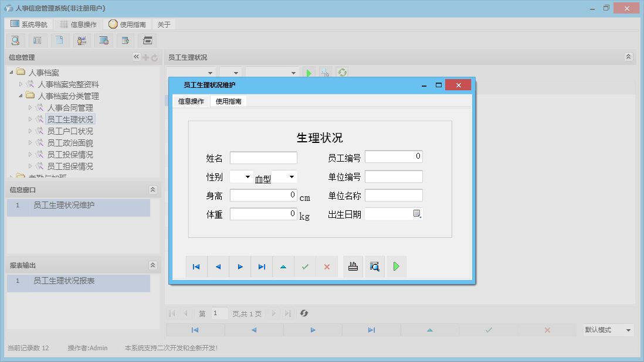Viewport: 644px width, 362px height.
Task: Select the magnifier search icon on the main toolbar
Action: click(x=15, y=40)
